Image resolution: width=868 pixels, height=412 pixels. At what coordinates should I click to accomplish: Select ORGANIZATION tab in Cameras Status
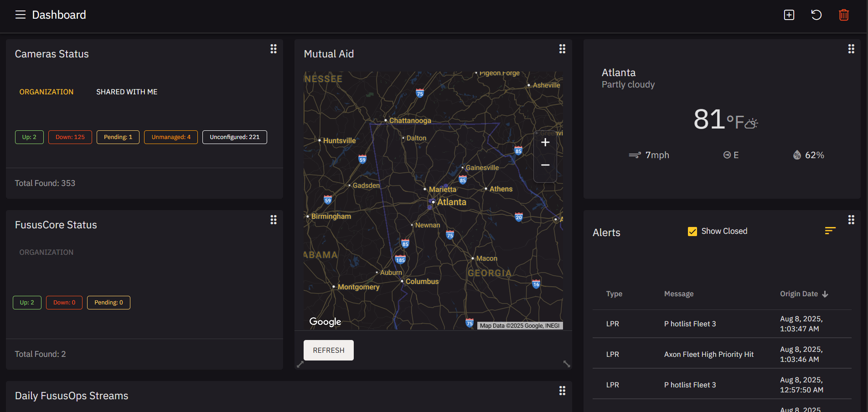pos(46,92)
